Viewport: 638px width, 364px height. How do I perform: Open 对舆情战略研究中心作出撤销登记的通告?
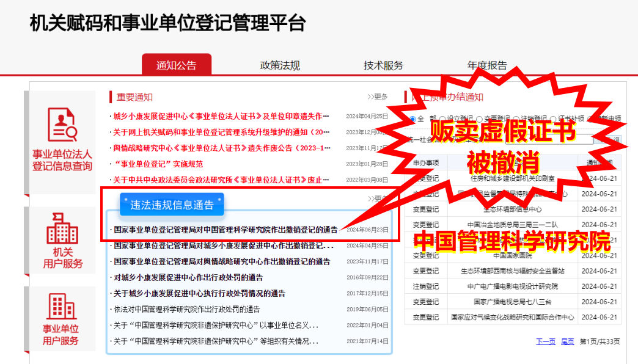[x=222, y=261]
